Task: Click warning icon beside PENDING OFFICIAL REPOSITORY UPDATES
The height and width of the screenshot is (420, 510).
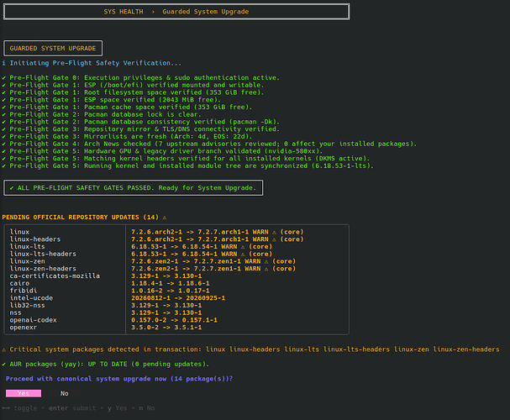Action: click(164, 218)
